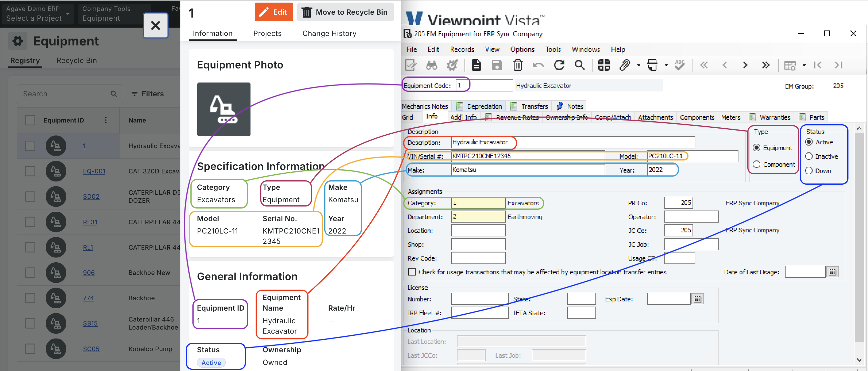Click the Equipment page gear icon
Image resolution: width=868 pixels, height=371 pixels.
click(x=18, y=41)
